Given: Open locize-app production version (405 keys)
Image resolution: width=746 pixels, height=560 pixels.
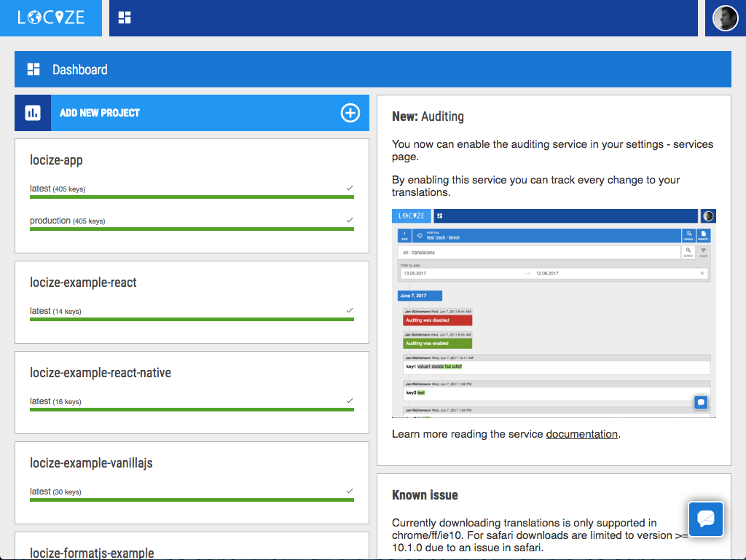Looking at the screenshot, I should point(68,221).
